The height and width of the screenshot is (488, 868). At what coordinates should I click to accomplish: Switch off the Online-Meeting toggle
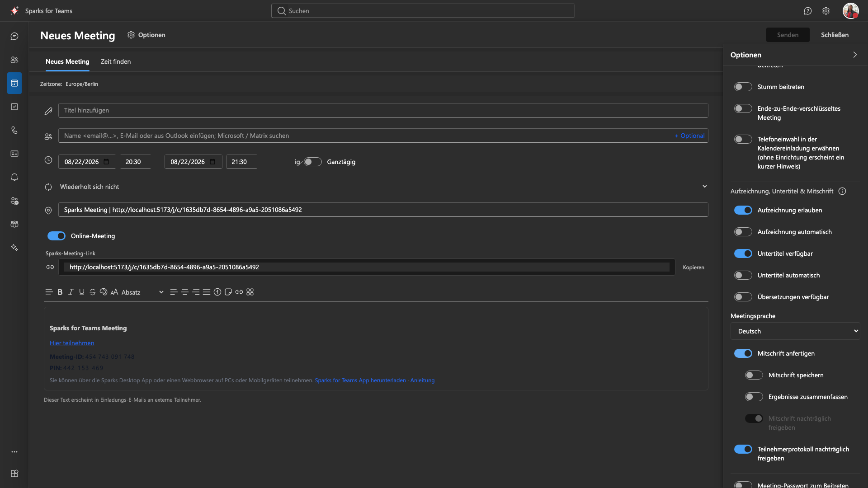click(x=57, y=236)
